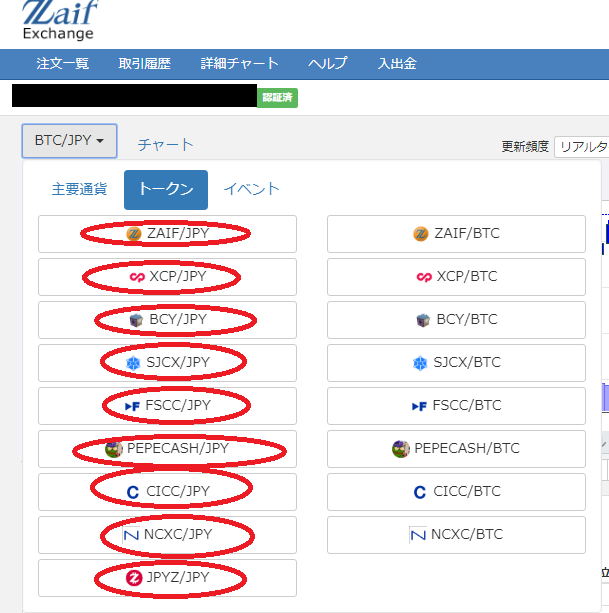Open 取引履歴 in the navigation bar

tap(145, 63)
